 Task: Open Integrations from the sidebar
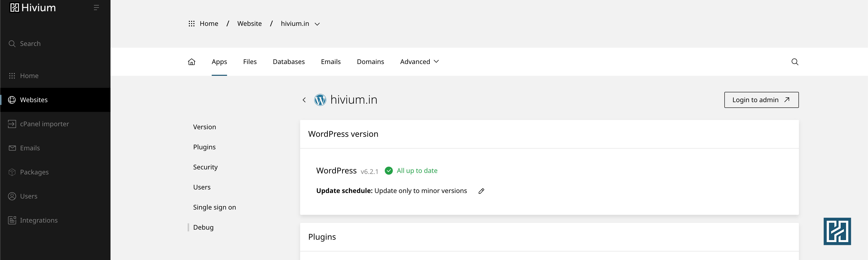38,220
